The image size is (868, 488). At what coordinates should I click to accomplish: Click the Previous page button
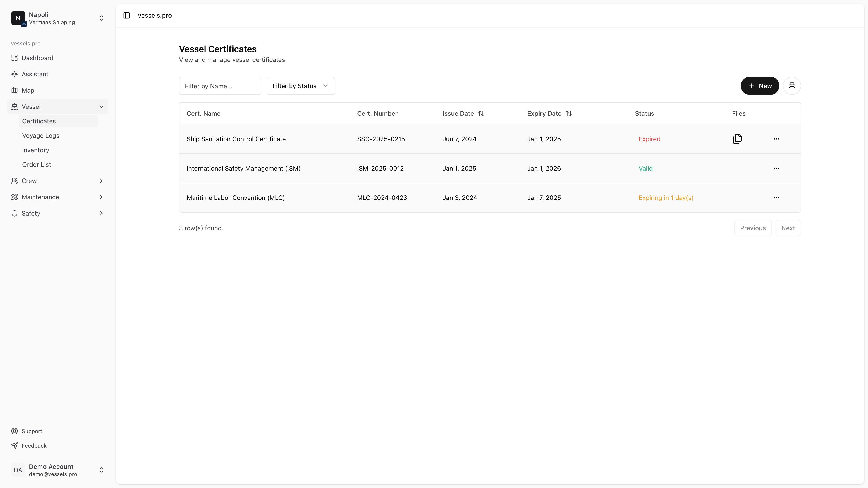click(x=753, y=228)
